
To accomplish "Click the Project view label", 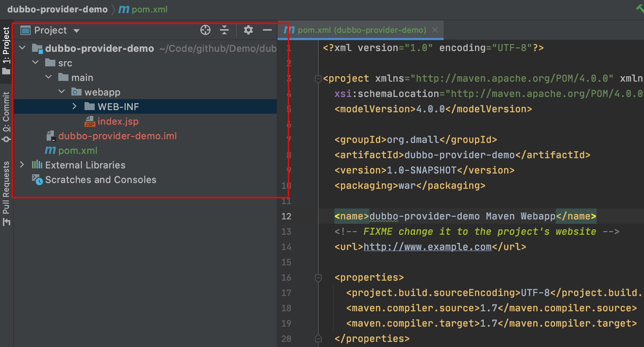I will click(x=51, y=30).
